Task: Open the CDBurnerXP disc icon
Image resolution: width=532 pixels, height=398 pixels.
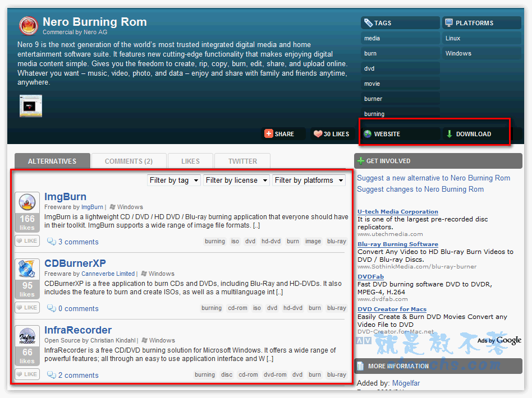Action: [x=26, y=269]
